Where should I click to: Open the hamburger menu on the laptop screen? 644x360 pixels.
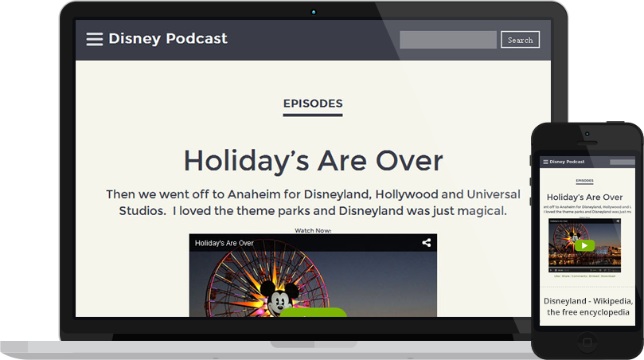95,39
